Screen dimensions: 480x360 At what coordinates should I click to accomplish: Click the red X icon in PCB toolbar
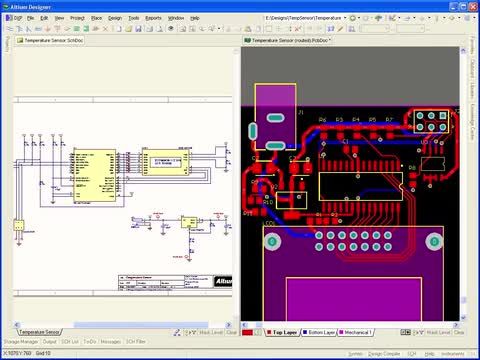click(298, 29)
